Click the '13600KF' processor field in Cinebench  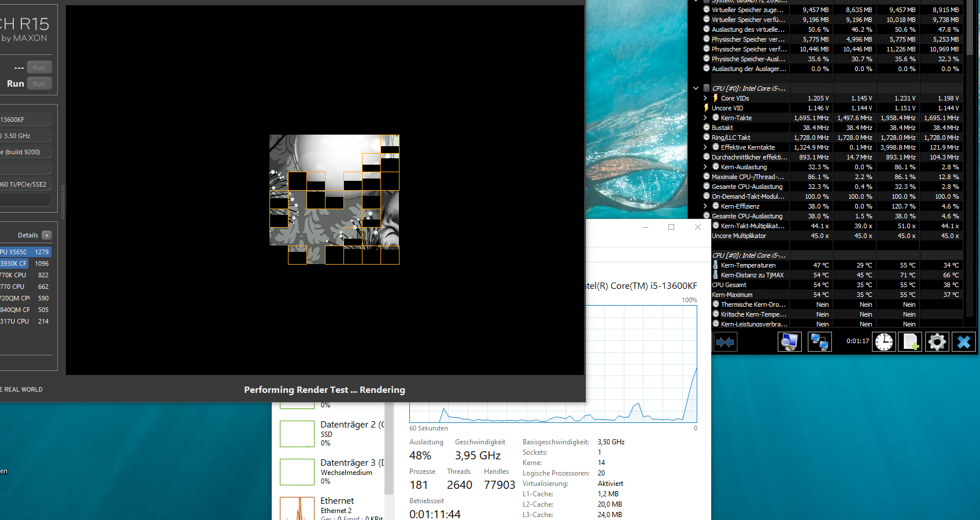pyautogui.click(x=25, y=120)
